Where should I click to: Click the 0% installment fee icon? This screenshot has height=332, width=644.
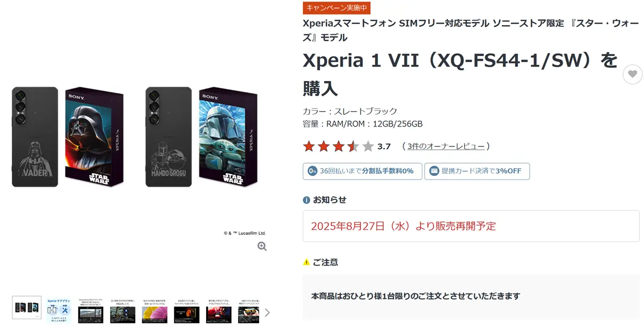pos(312,171)
